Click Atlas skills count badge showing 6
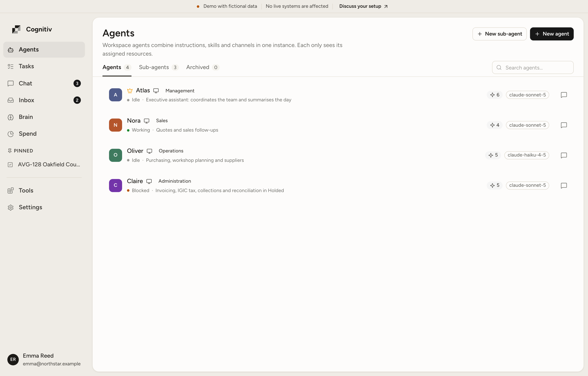The height and width of the screenshot is (376, 588). click(x=494, y=95)
